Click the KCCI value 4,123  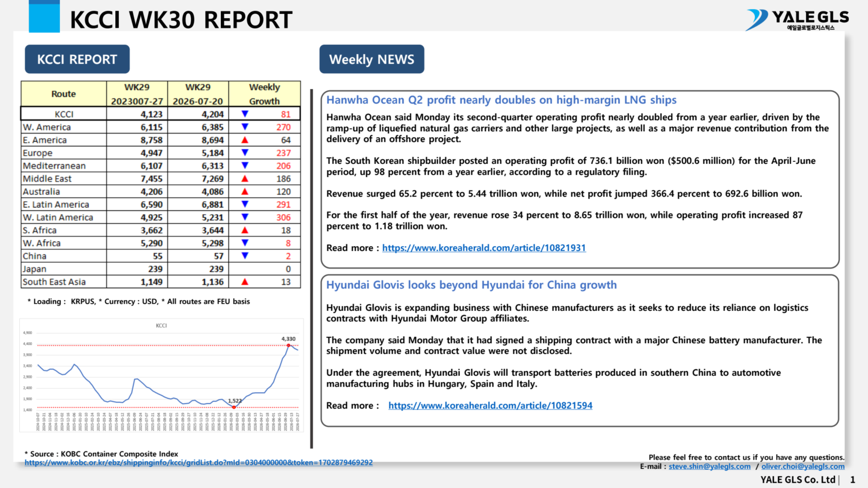pos(152,114)
